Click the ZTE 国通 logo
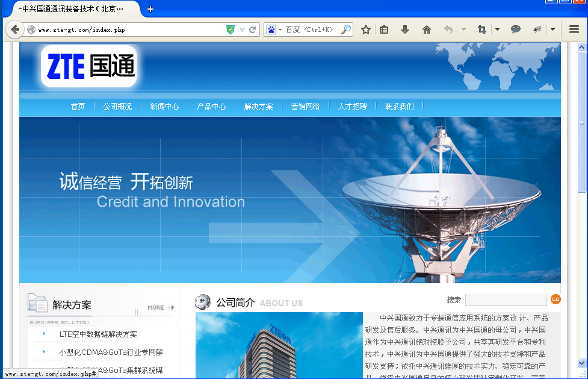Screen dimensions: 588x379 tap(89, 66)
